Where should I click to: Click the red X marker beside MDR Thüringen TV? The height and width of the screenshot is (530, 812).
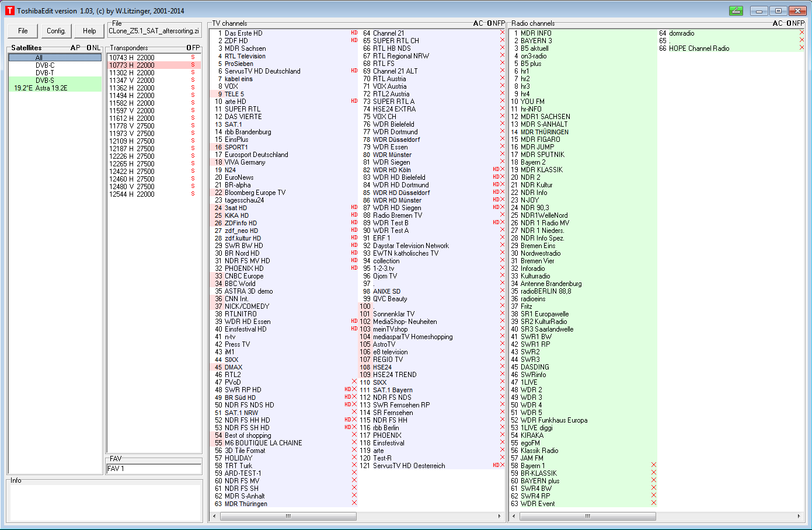coord(354,503)
